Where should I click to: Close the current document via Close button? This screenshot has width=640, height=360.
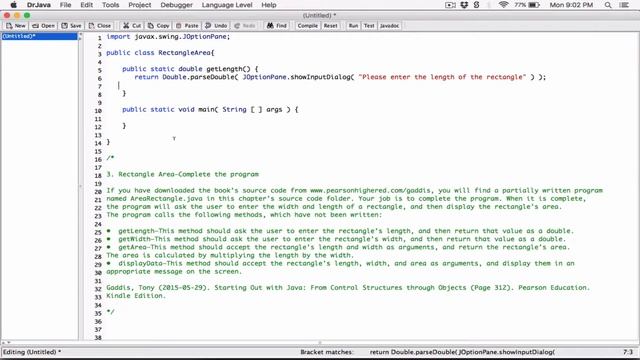pyautogui.click(x=100, y=26)
